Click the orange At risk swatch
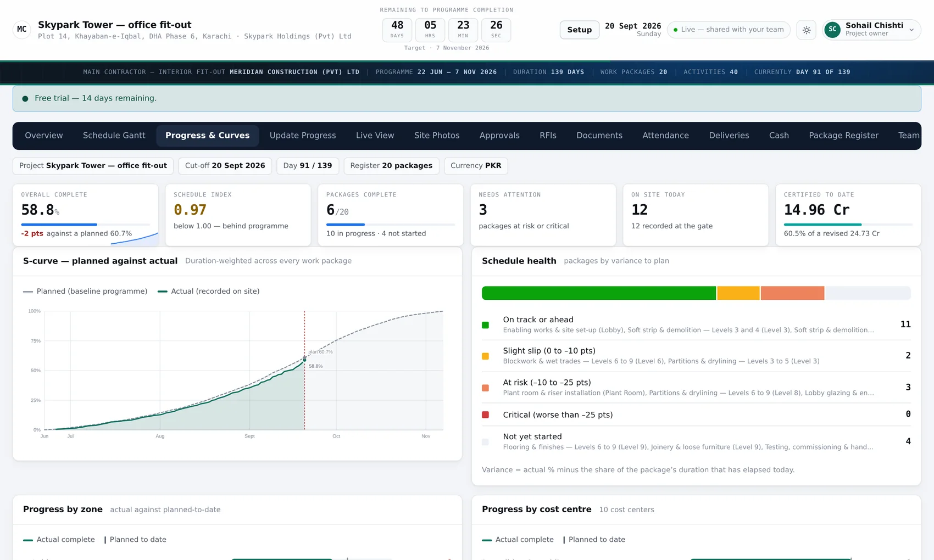Screen dimensions: 934x560 click(x=485, y=388)
